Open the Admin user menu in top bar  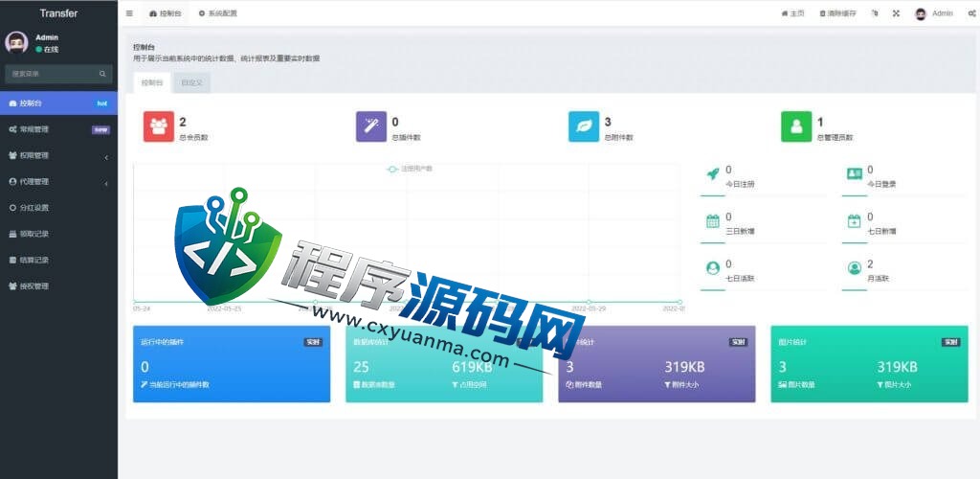pyautogui.click(x=934, y=13)
